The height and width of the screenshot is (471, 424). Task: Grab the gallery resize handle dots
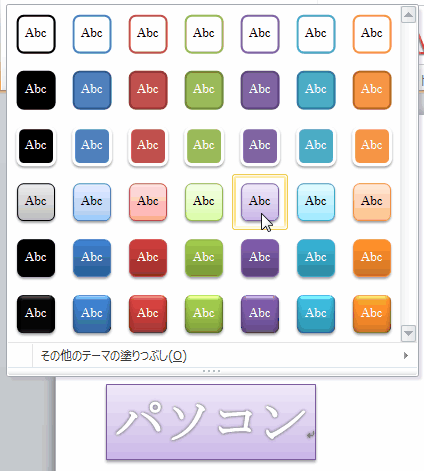pos(212,371)
